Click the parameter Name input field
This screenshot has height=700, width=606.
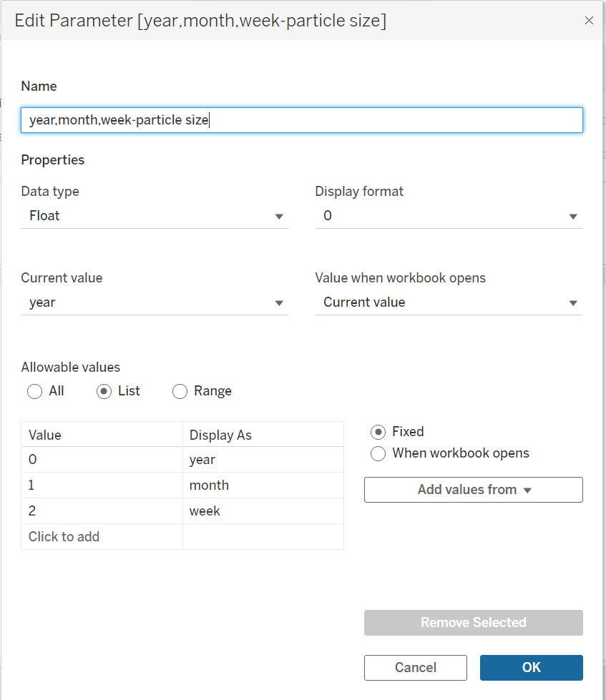[302, 119]
